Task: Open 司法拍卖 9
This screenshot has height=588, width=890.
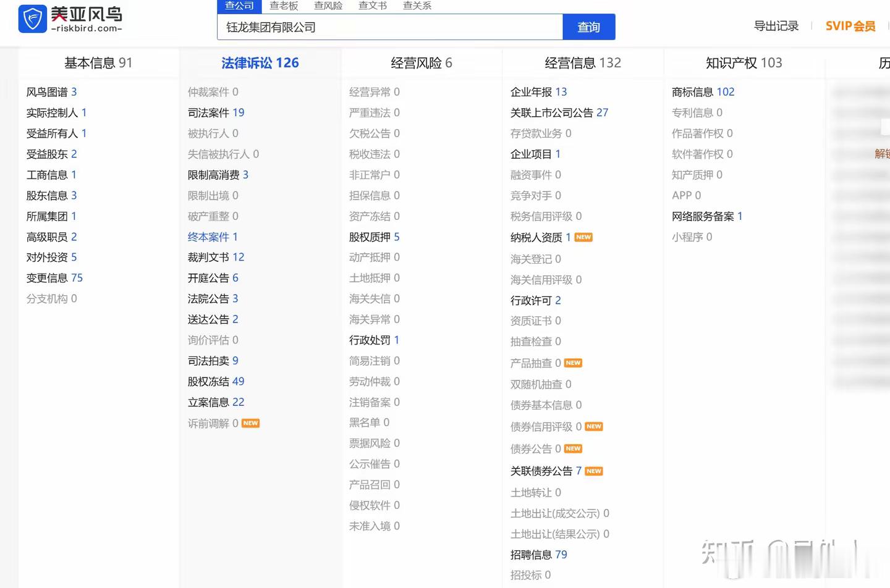Action: coord(213,361)
